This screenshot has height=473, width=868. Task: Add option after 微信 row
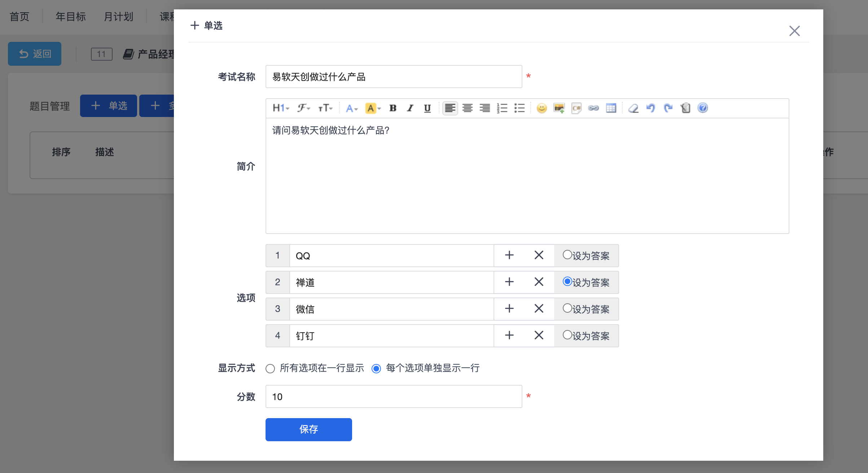pos(509,309)
